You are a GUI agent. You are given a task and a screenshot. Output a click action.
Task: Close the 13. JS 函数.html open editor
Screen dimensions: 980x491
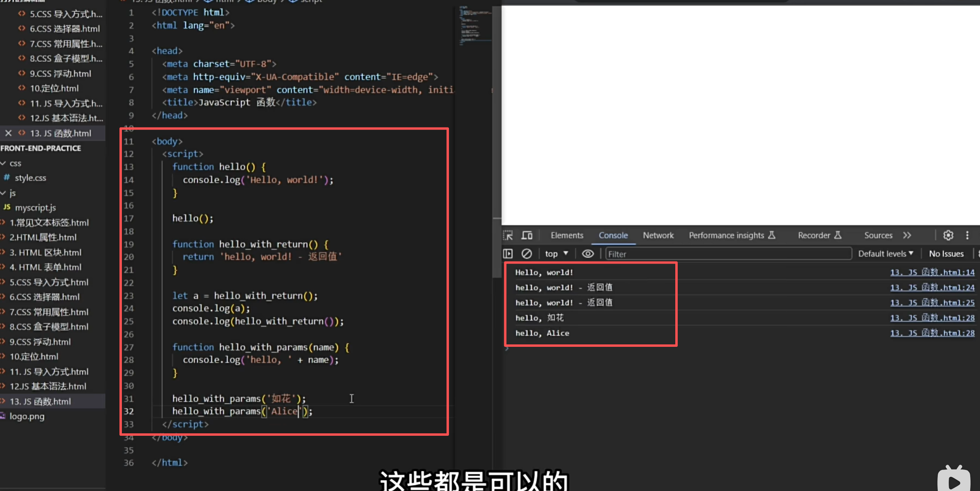click(8, 133)
